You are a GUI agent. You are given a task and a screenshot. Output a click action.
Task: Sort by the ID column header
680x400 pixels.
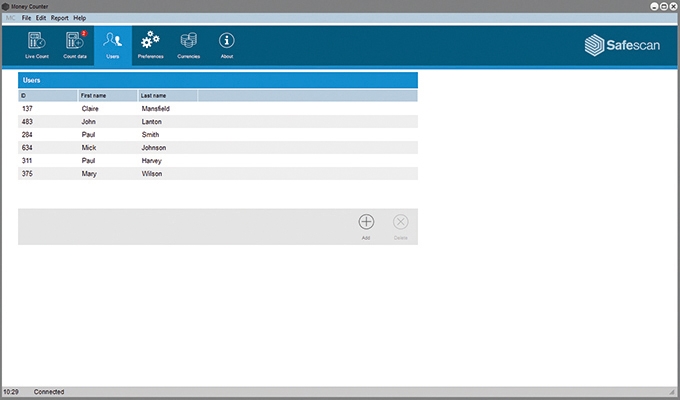47,96
